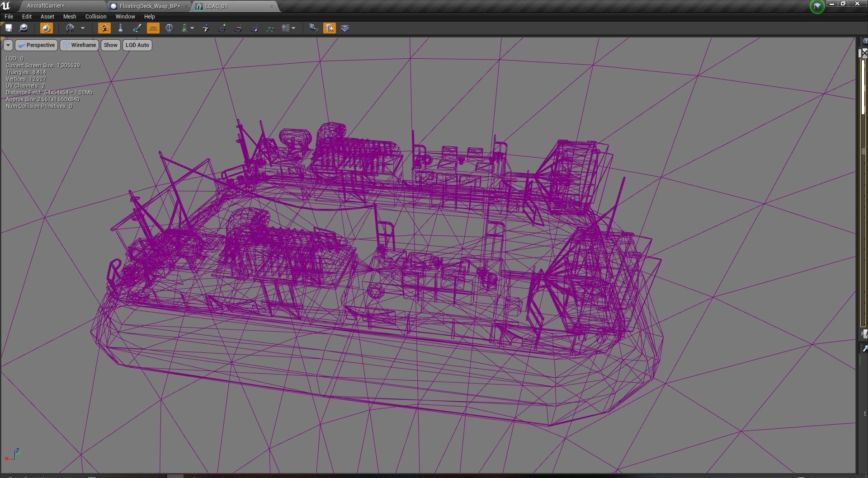868x478 pixels.
Task: Expand the Collision display dropdown arrow
Action: click(192, 28)
